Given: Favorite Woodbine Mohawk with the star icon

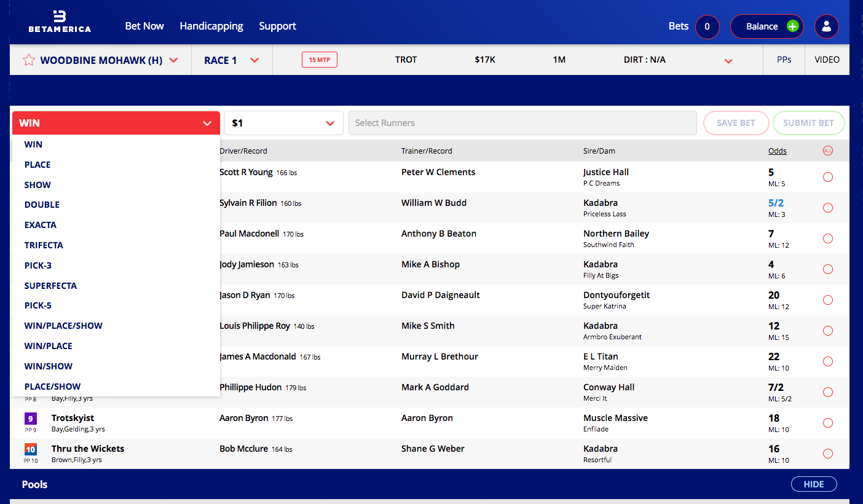Looking at the screenshot, I should pyautogui.click(x=28, y=60).
